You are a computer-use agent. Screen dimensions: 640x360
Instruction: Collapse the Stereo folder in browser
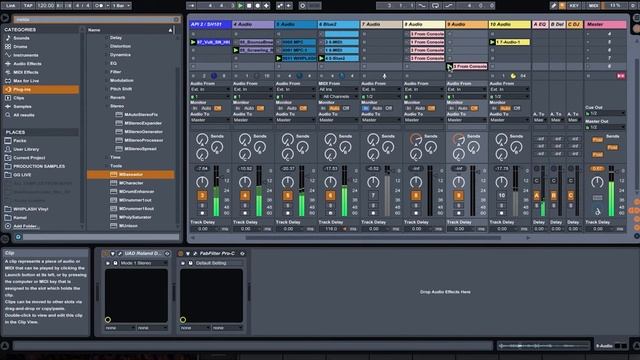(107, 106)
